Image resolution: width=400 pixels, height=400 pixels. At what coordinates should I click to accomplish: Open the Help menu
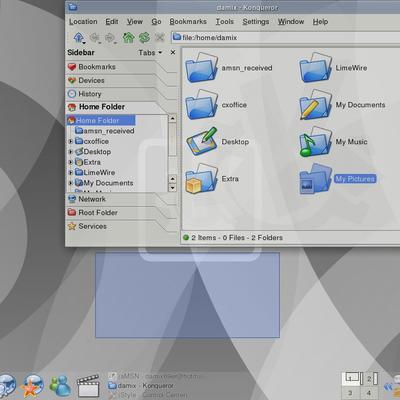[320, 22]
